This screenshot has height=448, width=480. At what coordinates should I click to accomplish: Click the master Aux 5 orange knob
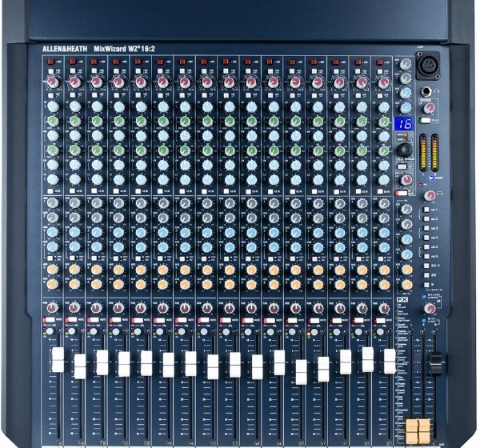(406, 270)
